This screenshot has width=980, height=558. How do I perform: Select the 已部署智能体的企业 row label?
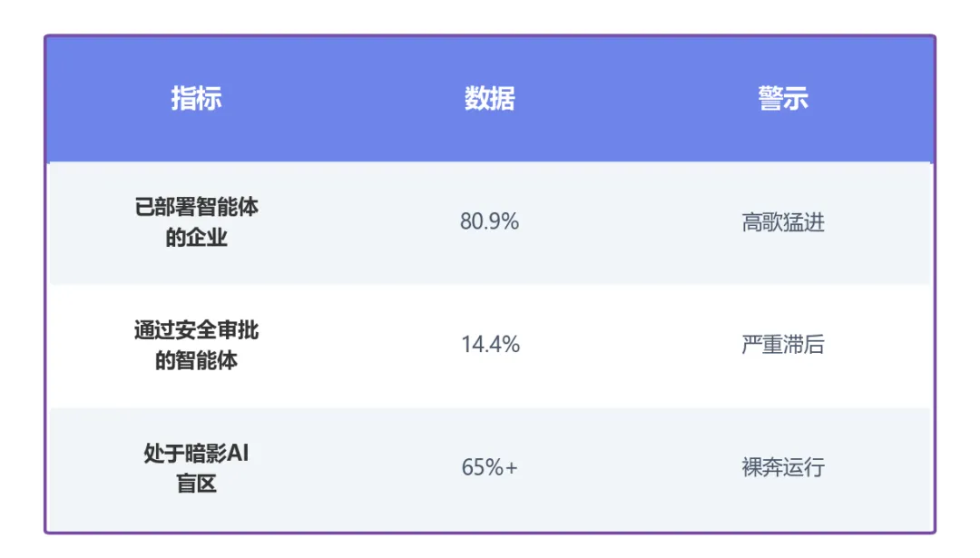196,222
